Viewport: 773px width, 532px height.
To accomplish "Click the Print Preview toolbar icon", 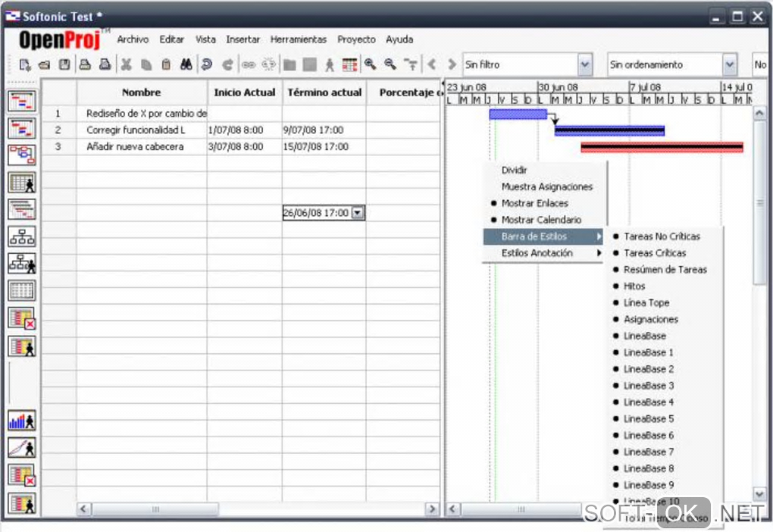I will point(105,64).
